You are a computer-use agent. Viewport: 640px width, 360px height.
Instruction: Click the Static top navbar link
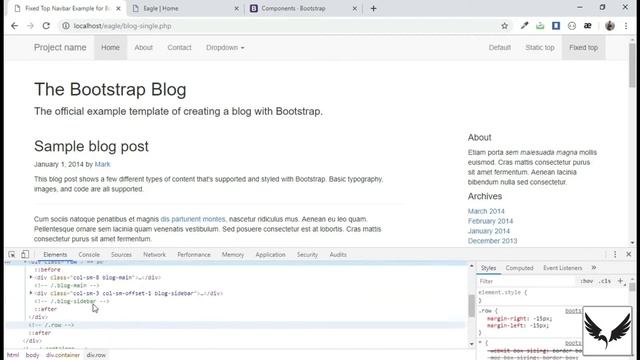(x=540, y=47)
